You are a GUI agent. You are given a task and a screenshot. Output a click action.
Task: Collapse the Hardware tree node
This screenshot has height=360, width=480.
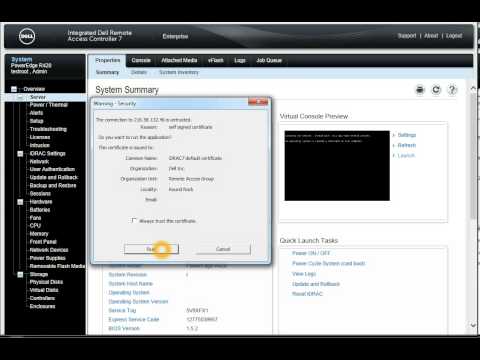20,202
